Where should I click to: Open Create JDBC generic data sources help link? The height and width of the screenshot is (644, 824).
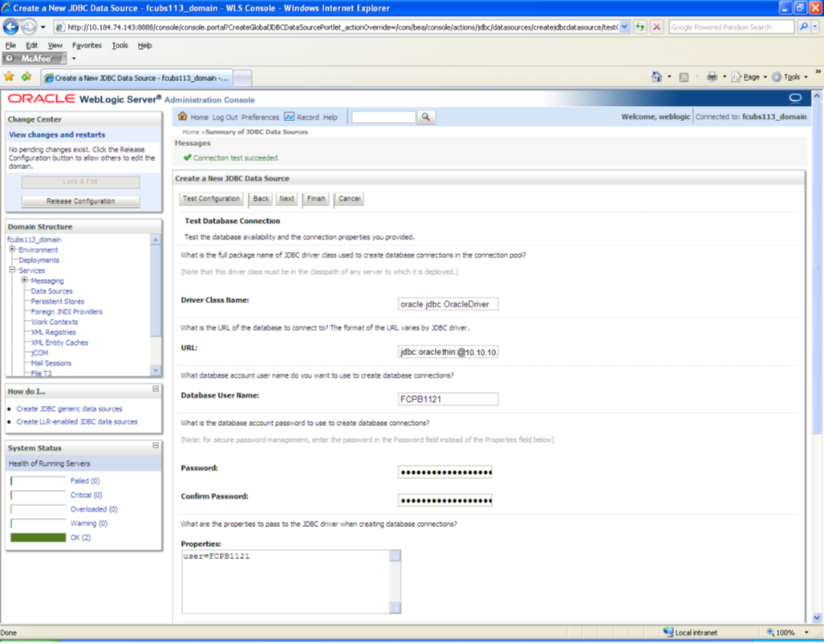point(69,409)
